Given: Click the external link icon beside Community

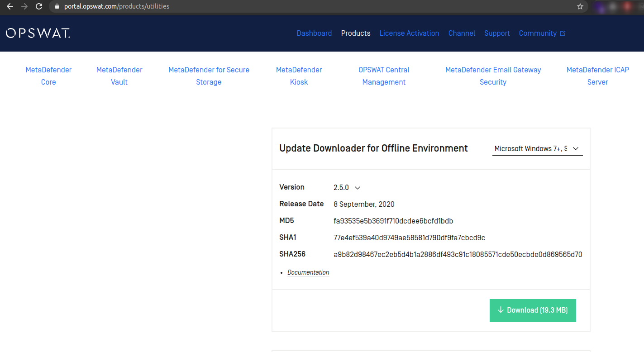Looking at the screenshot, I should point(563,33).
